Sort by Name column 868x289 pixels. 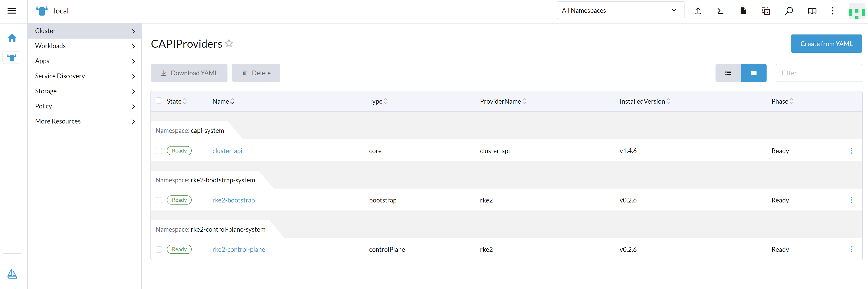(223, 101)
